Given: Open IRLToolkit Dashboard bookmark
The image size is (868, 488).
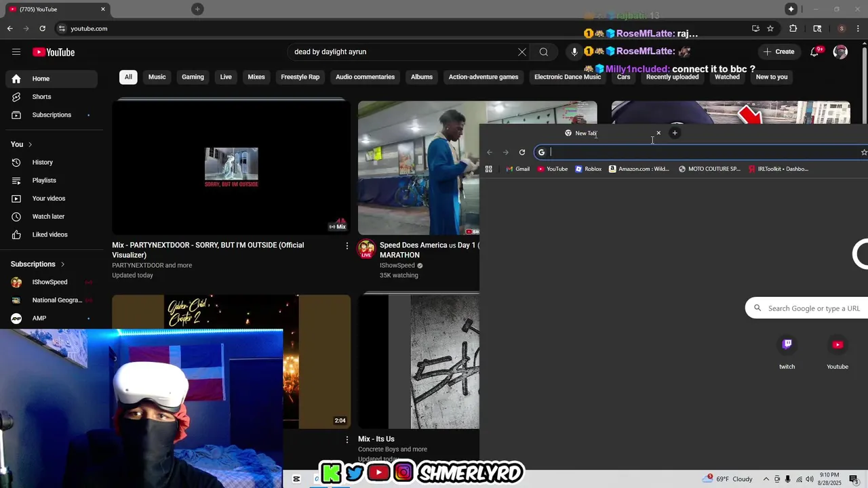Looking at the screenshot, I should click(778, 169).
